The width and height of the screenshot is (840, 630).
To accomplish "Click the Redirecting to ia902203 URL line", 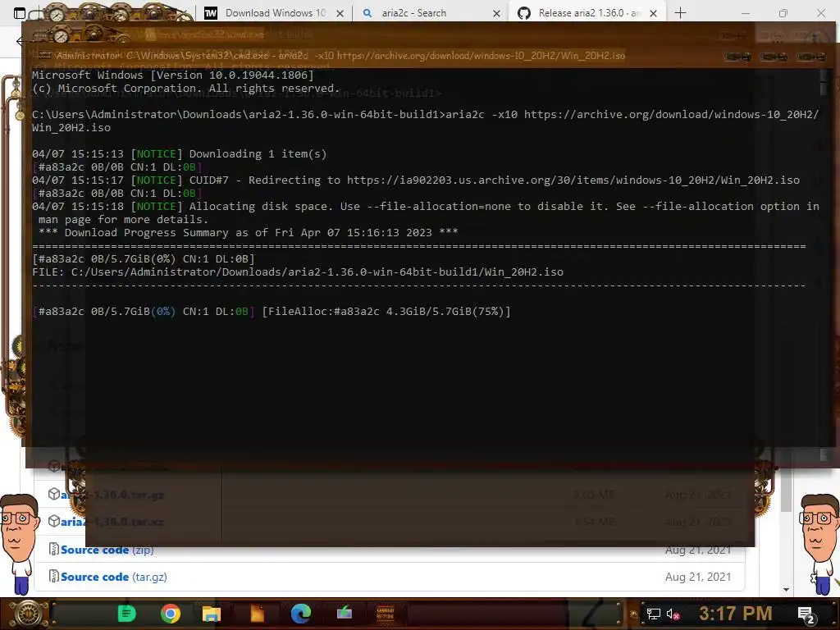I will pos(416,180).
